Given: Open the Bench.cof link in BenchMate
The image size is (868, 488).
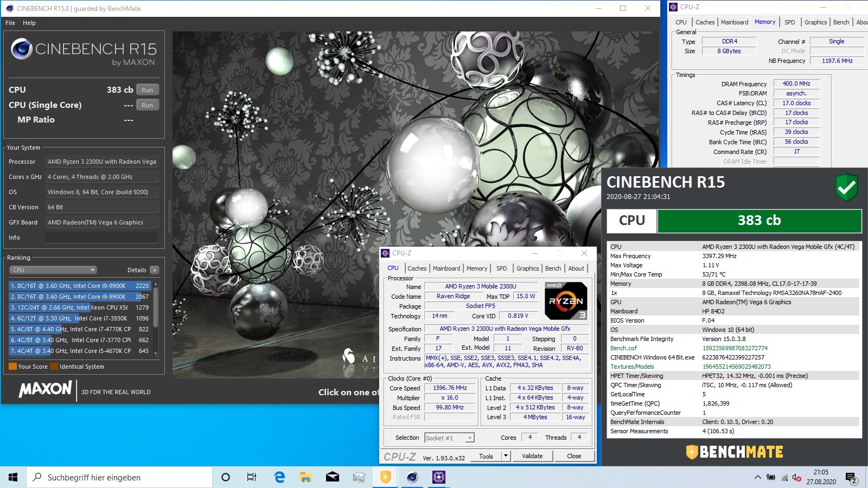Looking at the screenshot, I should pos(624,348).
